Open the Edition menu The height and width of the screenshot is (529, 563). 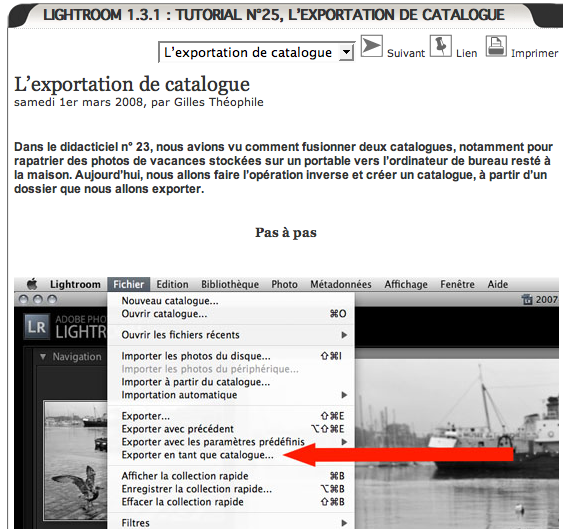pos(172,284)
